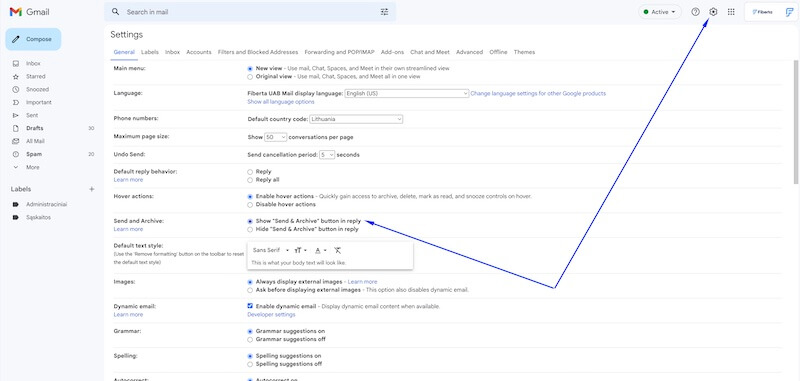Select Spelling suggestions off
The height and width of the screenshot is (381, 800).
tap(250, 364)
